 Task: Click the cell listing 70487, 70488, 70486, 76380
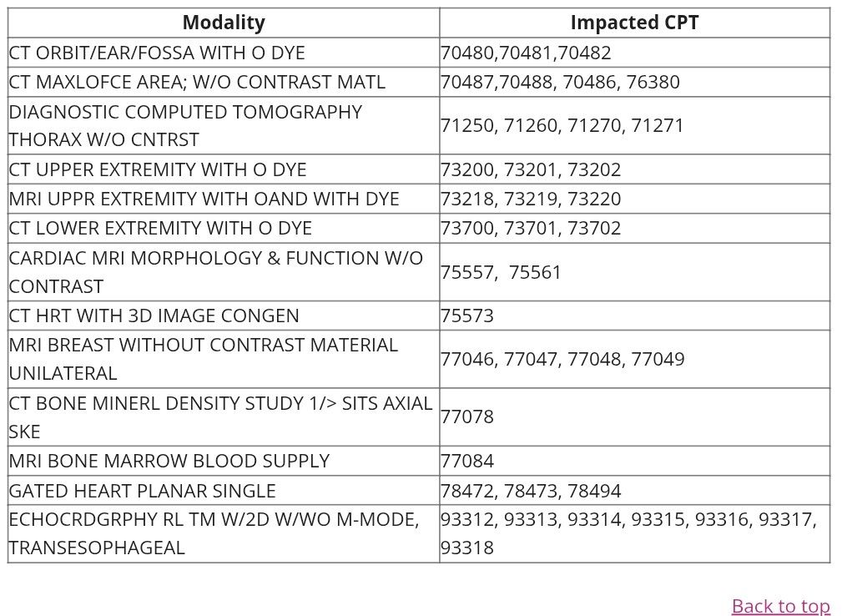[x=560, y=82]
